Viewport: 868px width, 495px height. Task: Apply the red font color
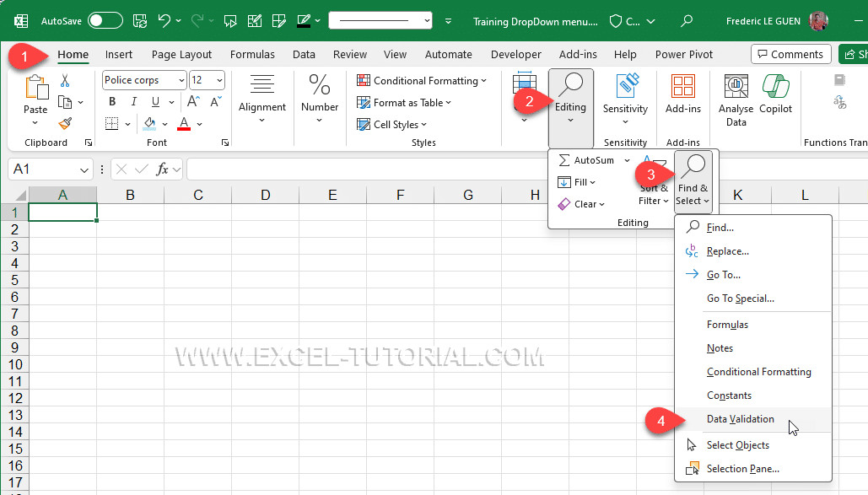[184, 123]
